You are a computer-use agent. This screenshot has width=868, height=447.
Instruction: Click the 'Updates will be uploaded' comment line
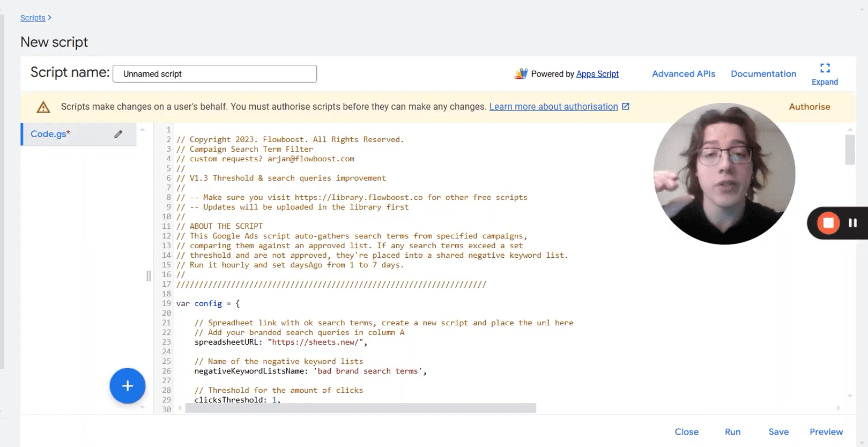[292, 207]
